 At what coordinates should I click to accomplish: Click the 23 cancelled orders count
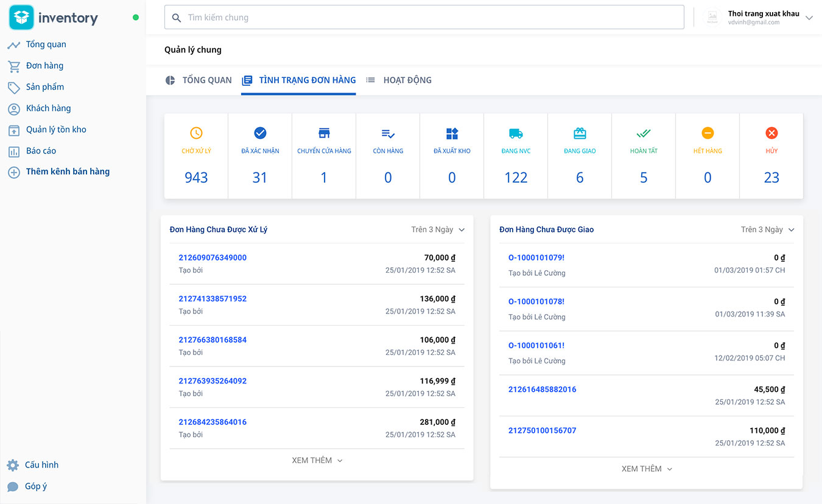[771, 178]
